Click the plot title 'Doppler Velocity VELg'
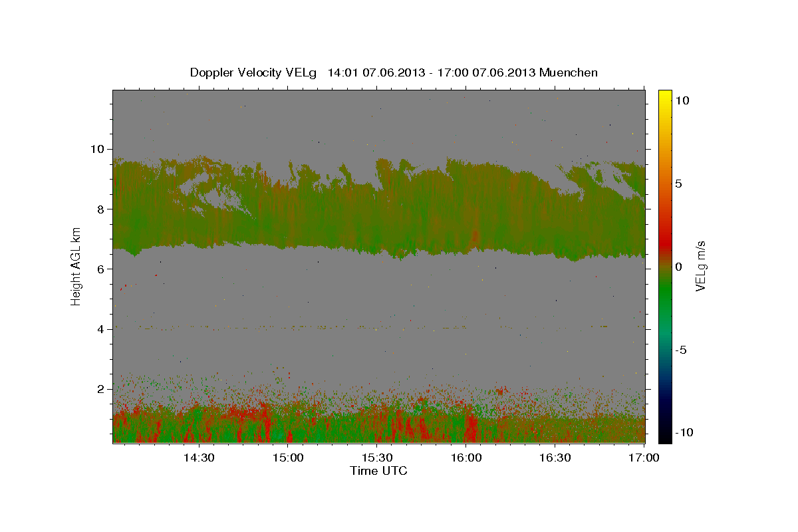This screenshot has width=798, height=532. 254,72
